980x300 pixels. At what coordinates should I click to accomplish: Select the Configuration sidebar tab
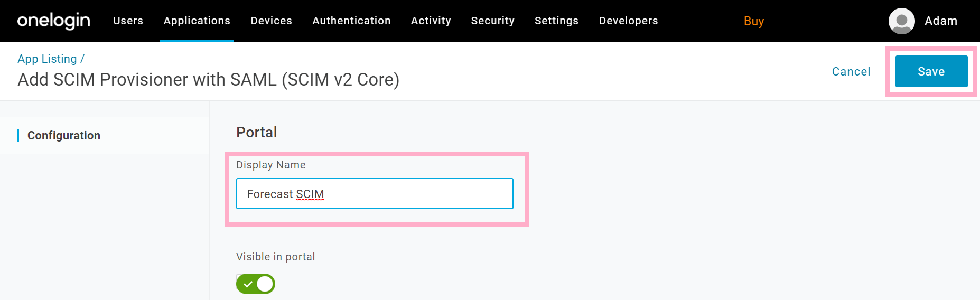click(64, 135)
